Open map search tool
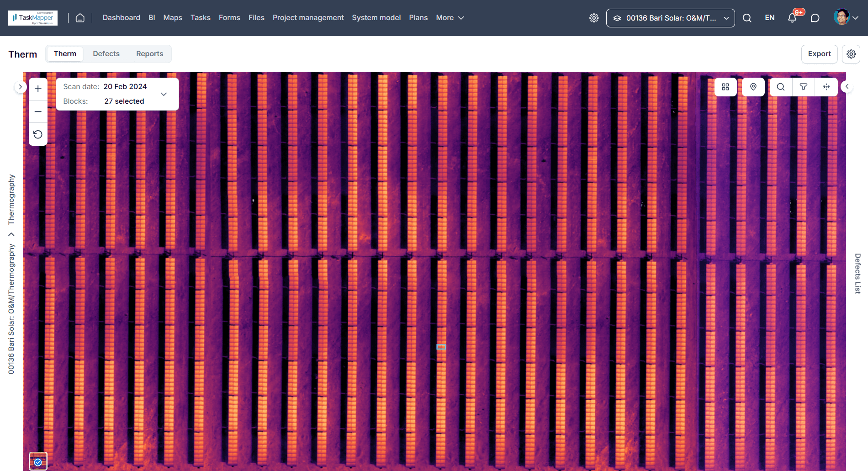 pos(781,87)
